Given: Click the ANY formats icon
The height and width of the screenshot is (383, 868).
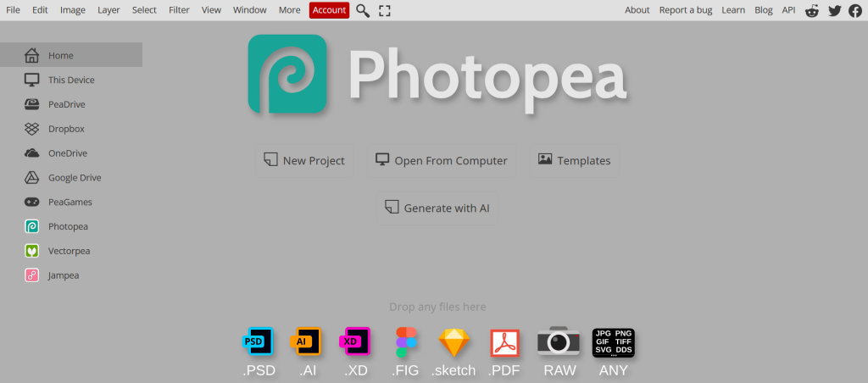Looking at the screenshot, I should click(x=614, y=342).
